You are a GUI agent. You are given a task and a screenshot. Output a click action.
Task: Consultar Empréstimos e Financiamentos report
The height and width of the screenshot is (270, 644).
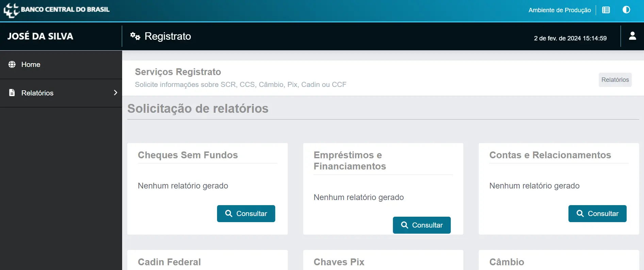coord(422,225)
